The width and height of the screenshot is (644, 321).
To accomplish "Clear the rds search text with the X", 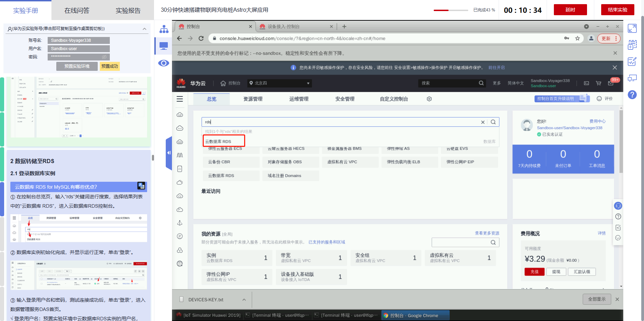I will (483, 122).
